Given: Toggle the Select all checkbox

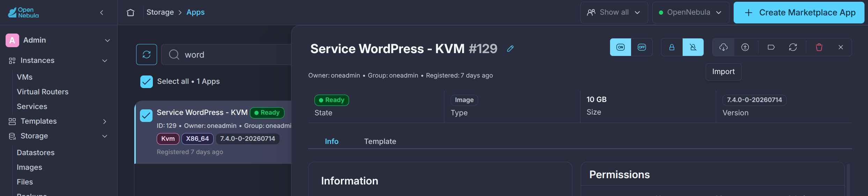Looking at the screenshot, I should pos(147,82).
